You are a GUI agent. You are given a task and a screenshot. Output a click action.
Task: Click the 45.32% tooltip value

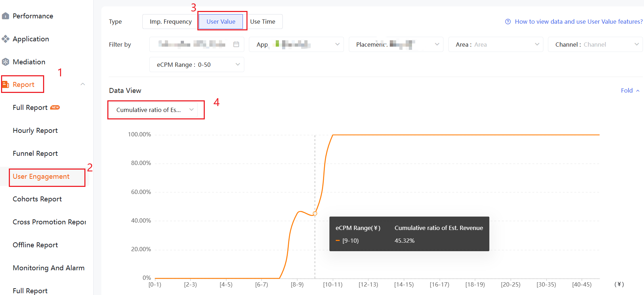(x=405, y=241)
